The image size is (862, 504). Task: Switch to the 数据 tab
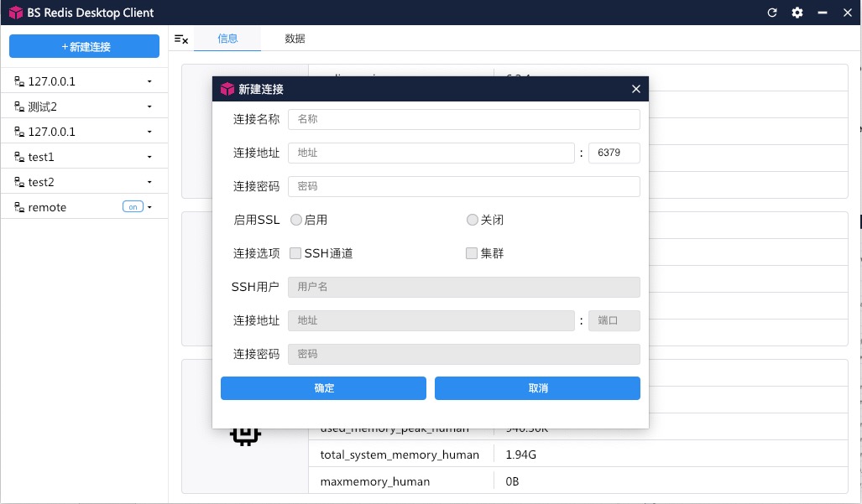coord(295,39)
